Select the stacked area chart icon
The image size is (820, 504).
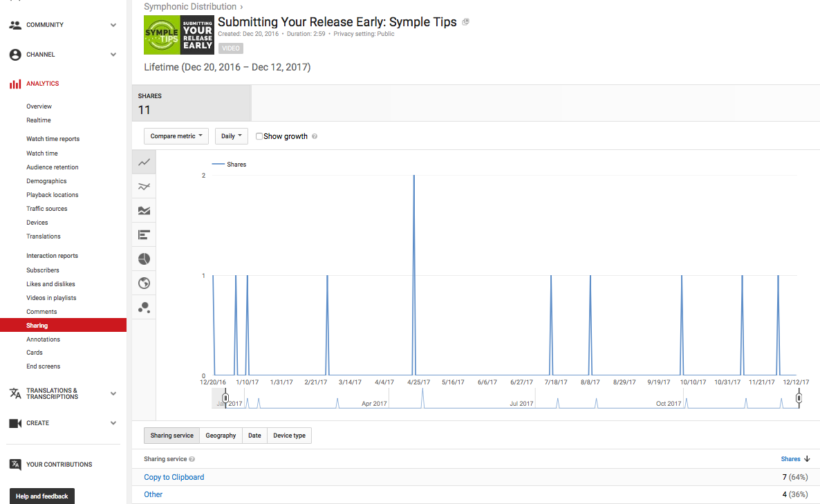click(144, 211)
